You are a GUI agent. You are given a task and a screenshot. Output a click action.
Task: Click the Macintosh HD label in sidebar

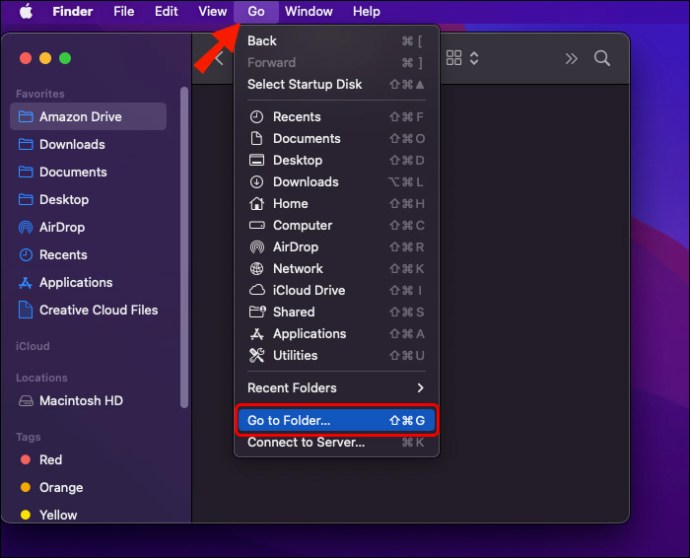[81, 400]
